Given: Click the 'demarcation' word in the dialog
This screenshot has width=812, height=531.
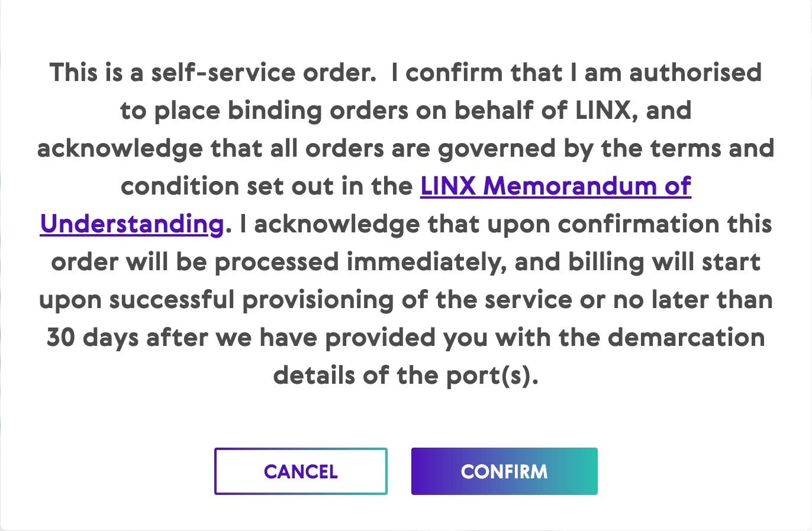Looking at the screenshot, I should point(687,338).
